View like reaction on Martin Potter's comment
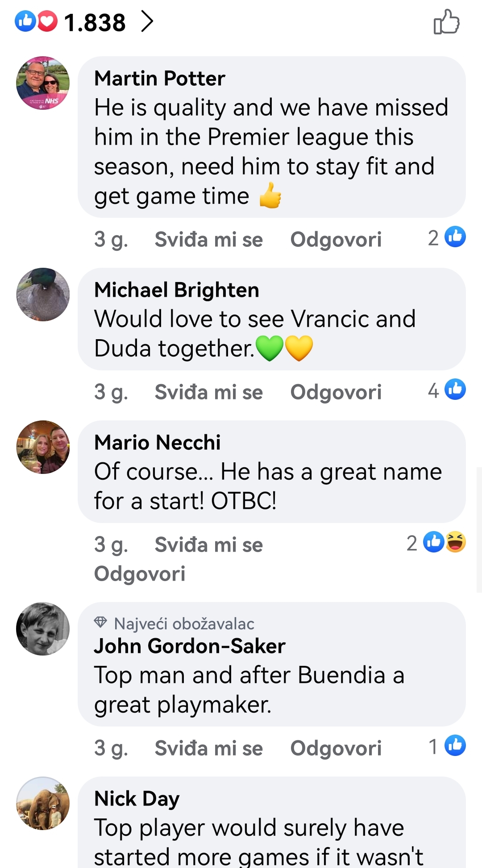Image resolution: width=482 pixels, height=868 pixels. (455, 237)
